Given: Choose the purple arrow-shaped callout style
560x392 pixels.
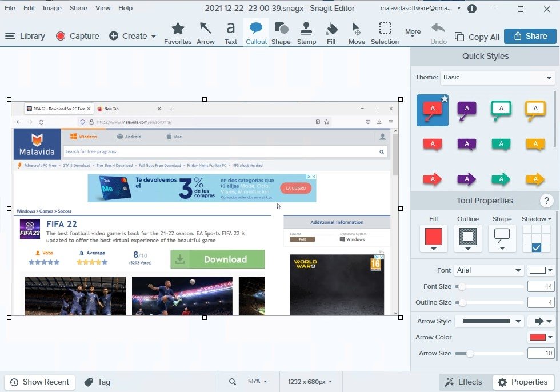Looking at the screenshot, I should tap(467, 179).
